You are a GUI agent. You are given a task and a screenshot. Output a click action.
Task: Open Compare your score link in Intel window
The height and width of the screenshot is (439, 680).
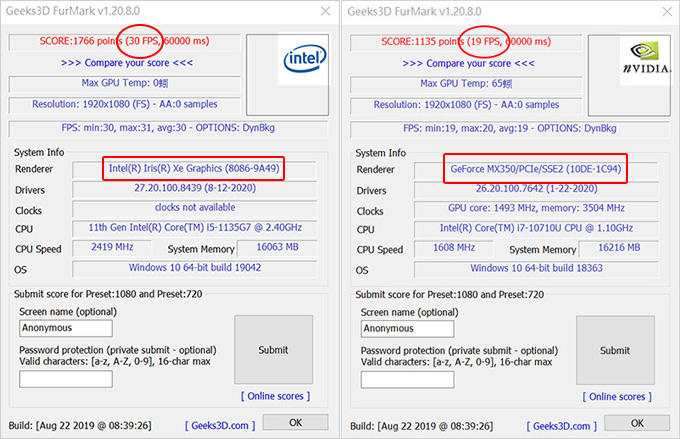pos(127,63)
